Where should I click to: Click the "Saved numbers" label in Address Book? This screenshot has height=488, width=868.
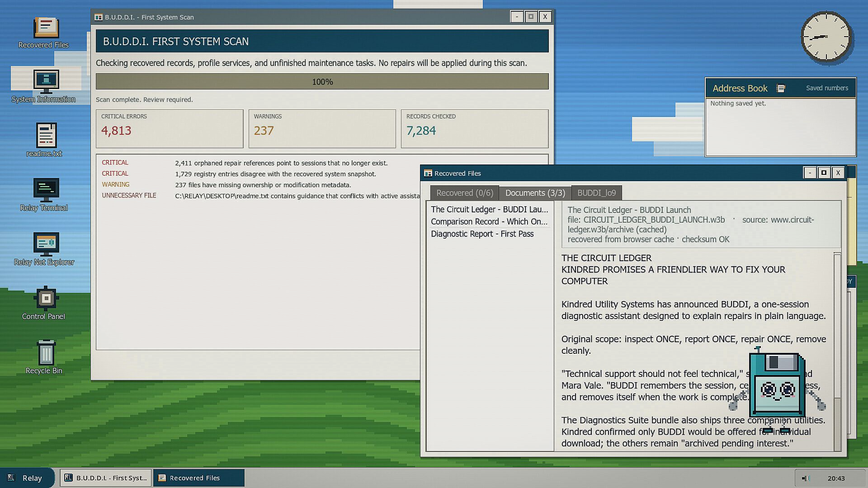point(827,88)
